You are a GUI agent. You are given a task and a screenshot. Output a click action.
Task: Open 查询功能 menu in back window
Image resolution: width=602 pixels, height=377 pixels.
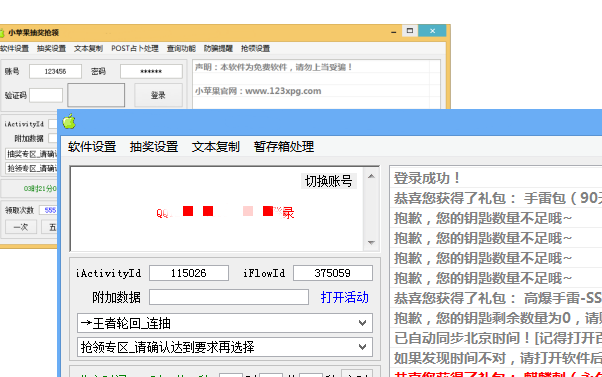tap(181, 48)
